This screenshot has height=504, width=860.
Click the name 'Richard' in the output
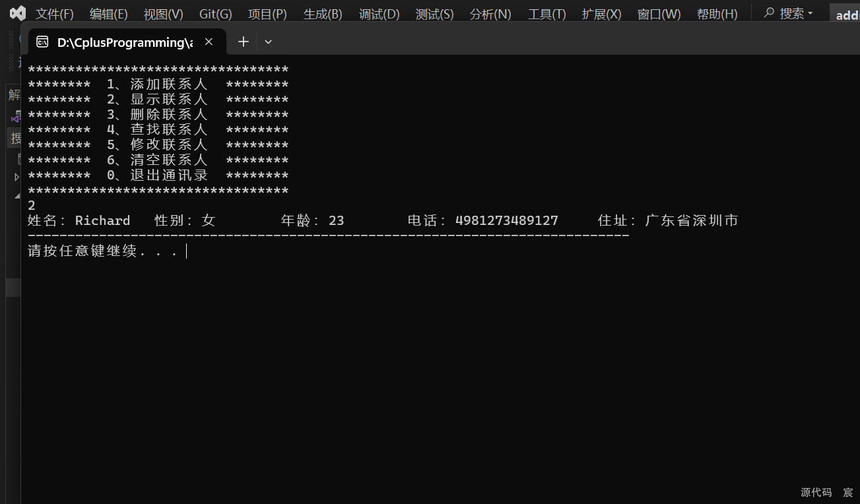[x=102, y=220]
